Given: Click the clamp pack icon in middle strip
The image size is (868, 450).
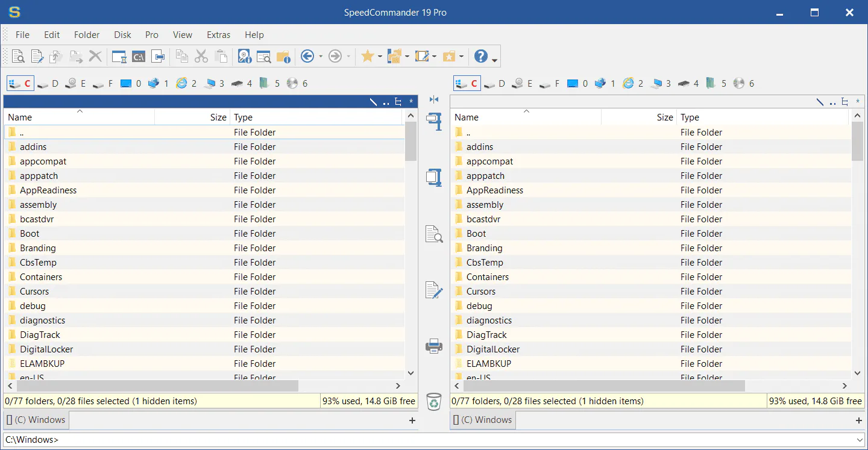Looking at the screenshot, I should pos(434,121).
